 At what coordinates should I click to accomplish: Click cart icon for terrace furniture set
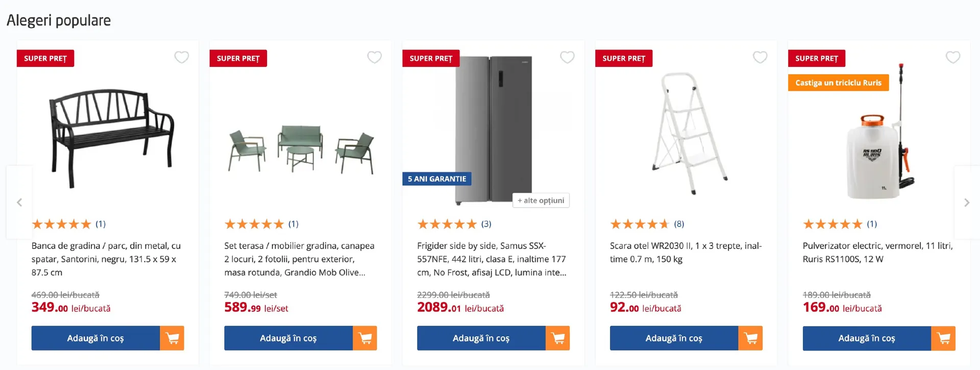tap(365, 338)
